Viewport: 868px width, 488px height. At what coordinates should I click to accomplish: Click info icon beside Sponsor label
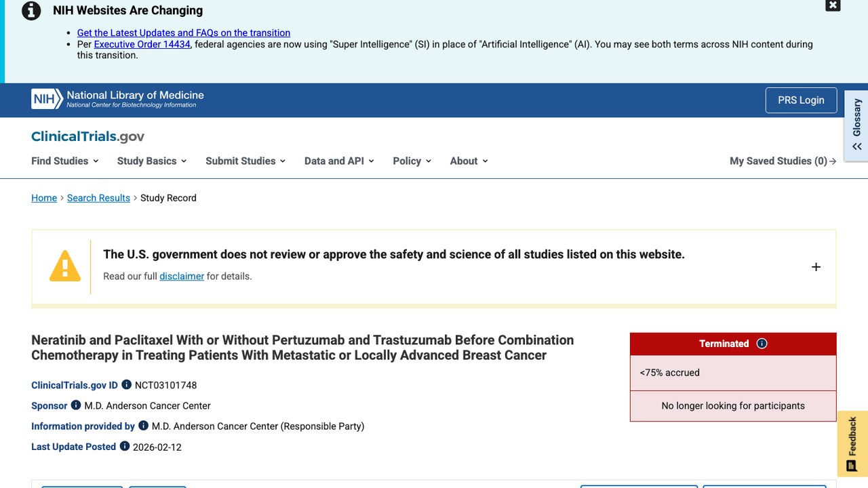[x=76, y=405]
